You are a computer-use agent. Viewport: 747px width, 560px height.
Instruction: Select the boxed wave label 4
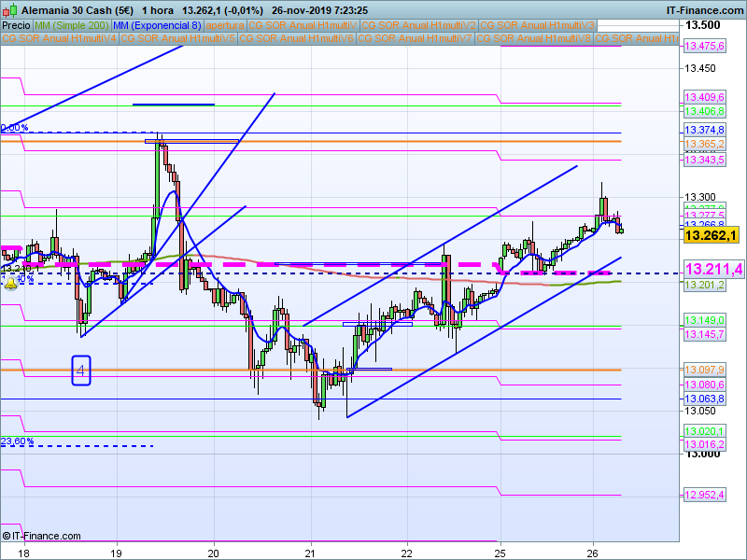81,371
